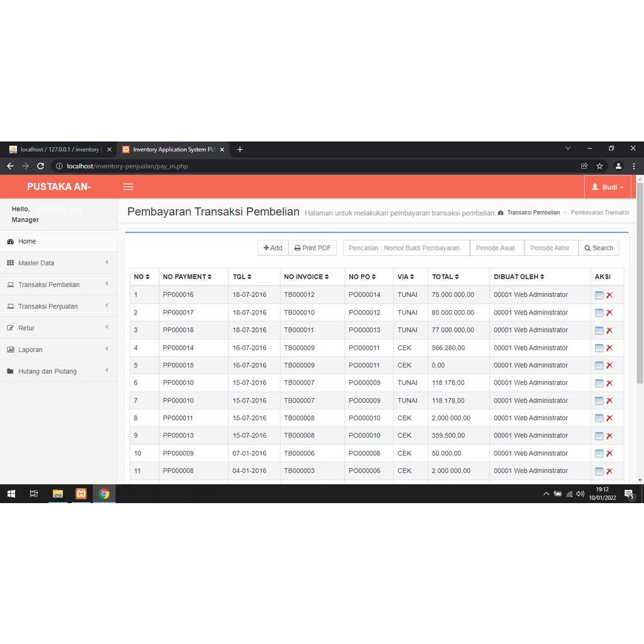The height and width of the screenshot is (644, 644).
Task: Expand Transaksi Pembelian menu
Action: (x=58, y=285)
